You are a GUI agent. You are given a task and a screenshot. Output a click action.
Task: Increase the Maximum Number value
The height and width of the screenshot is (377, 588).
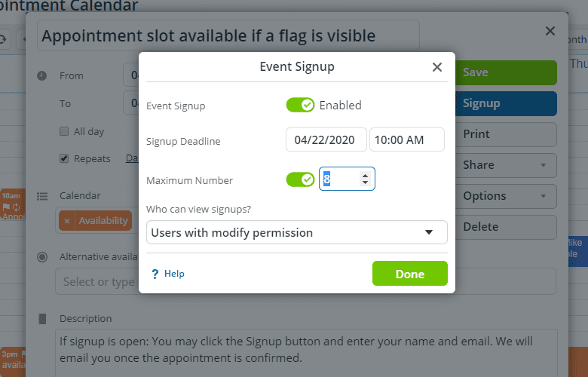pyautogui.click(x=366, y=176)
